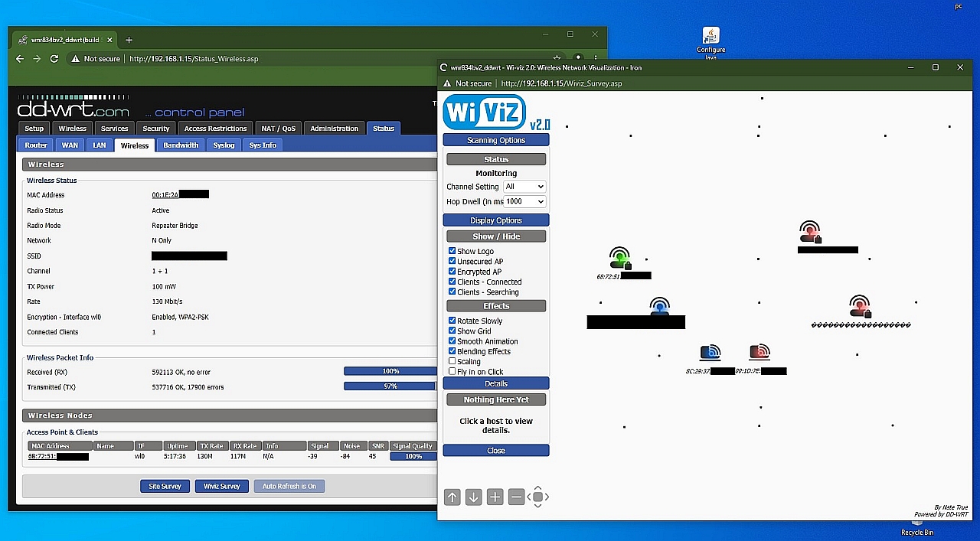Click Received RX 100% progress bar
The width and height of the screenshot is (980, 541).
[x=390, y=371]
